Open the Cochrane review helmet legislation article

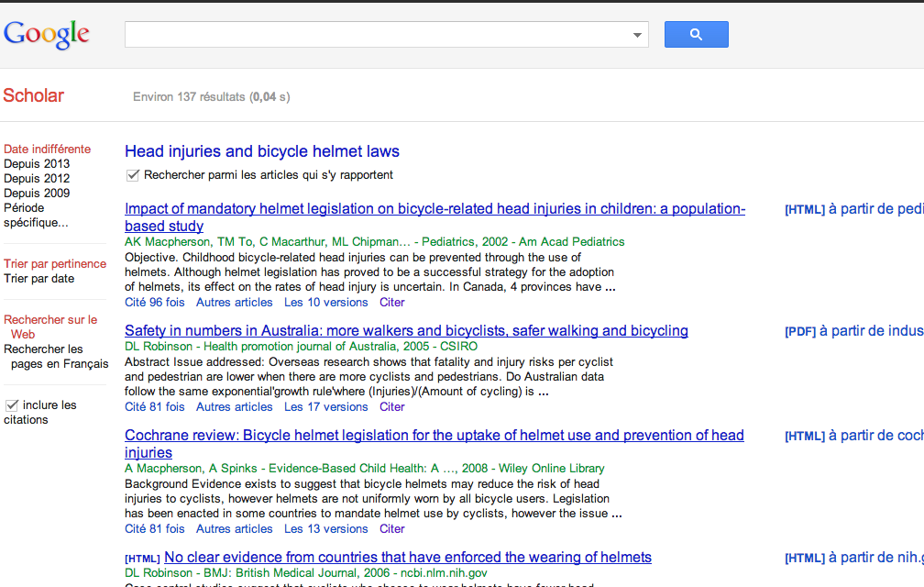pyautogui.click(x=434, y=444)
